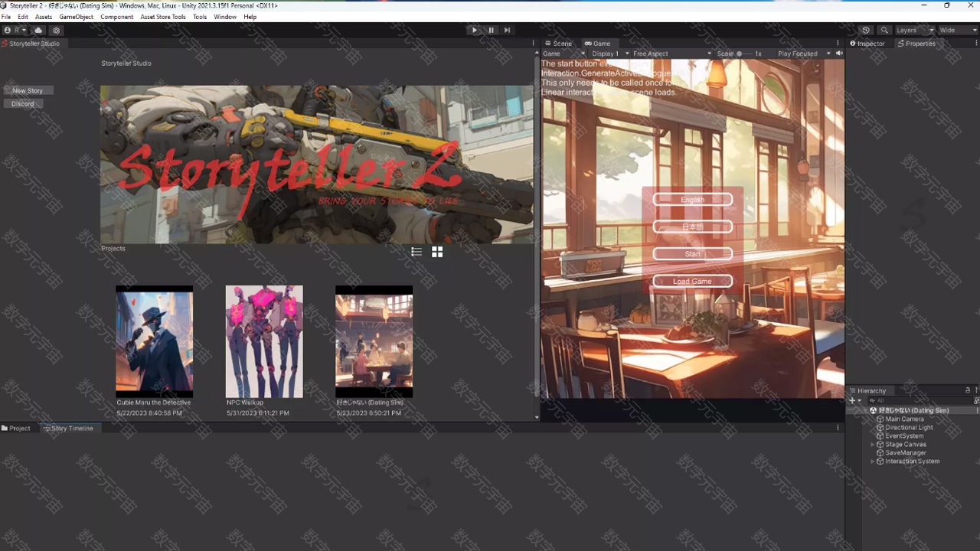Open the Window menu

(x=225, y=17)
